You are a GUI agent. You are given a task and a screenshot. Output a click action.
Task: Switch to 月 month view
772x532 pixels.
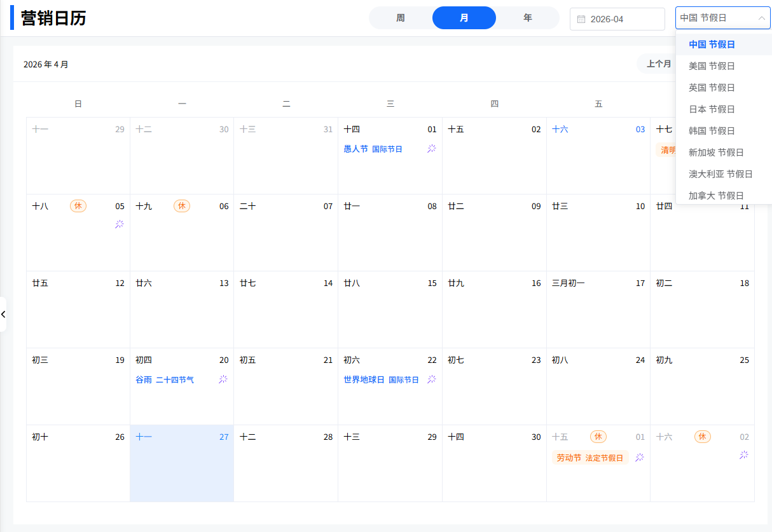click(464, 18)
